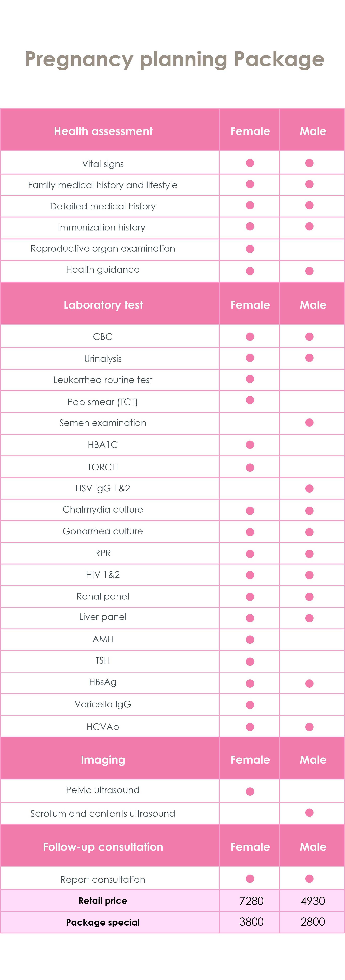Select the Female dot in the TORCH row
Viewport: 345px width, 980px height.
tap(250, 468)
